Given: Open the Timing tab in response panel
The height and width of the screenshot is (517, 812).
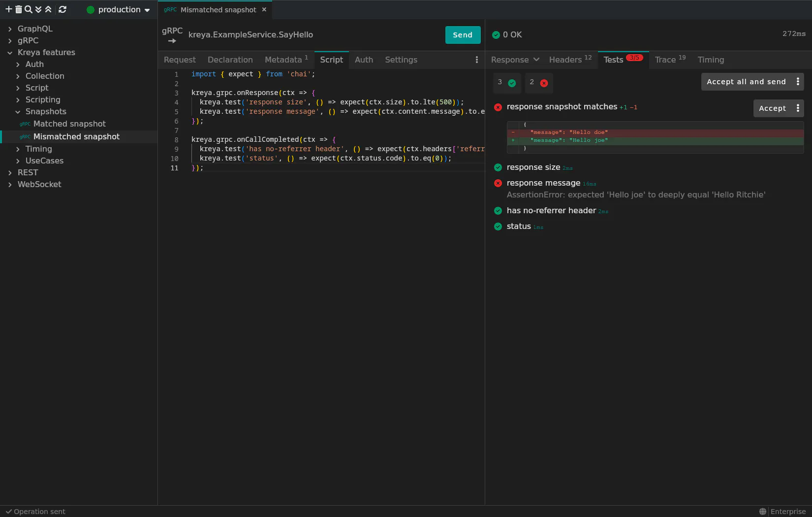Looking at the screenshot, I should pyautogui.click(x=711, y=60).
